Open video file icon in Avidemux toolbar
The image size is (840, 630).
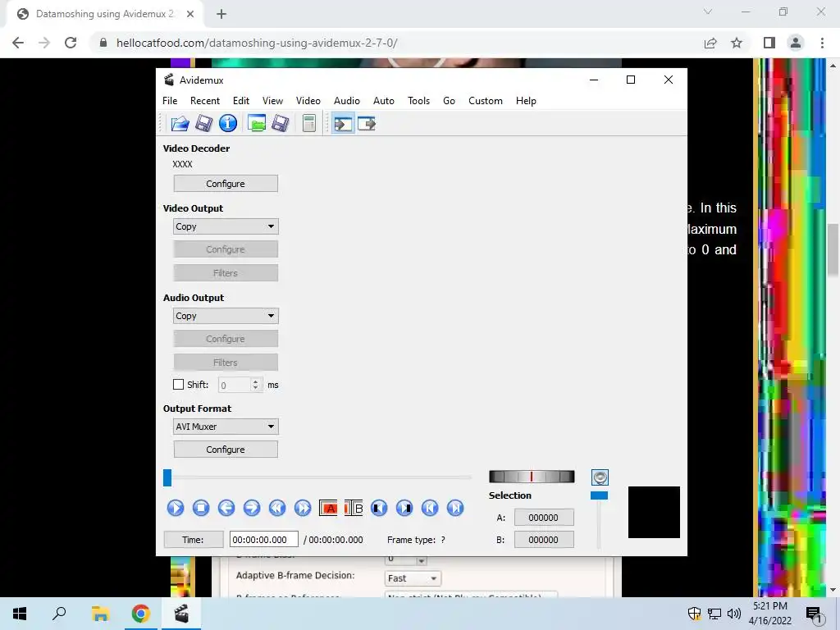[x=180, y=124]
